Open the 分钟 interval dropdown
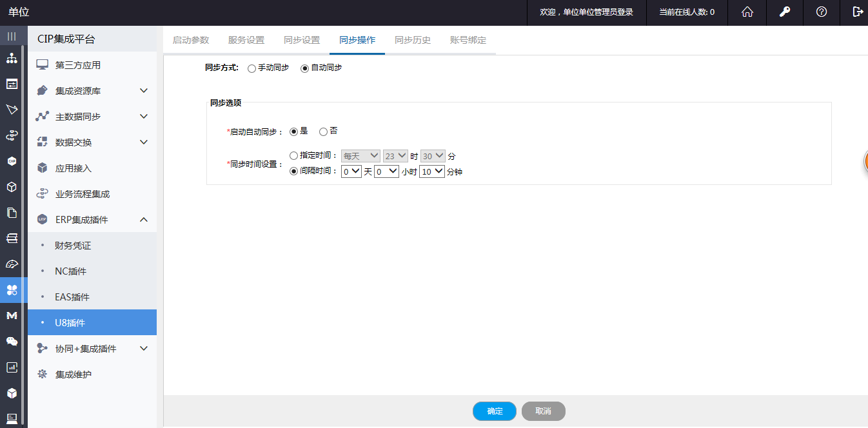The width and height of the screenshot is (868, 428). coord(431,171)
